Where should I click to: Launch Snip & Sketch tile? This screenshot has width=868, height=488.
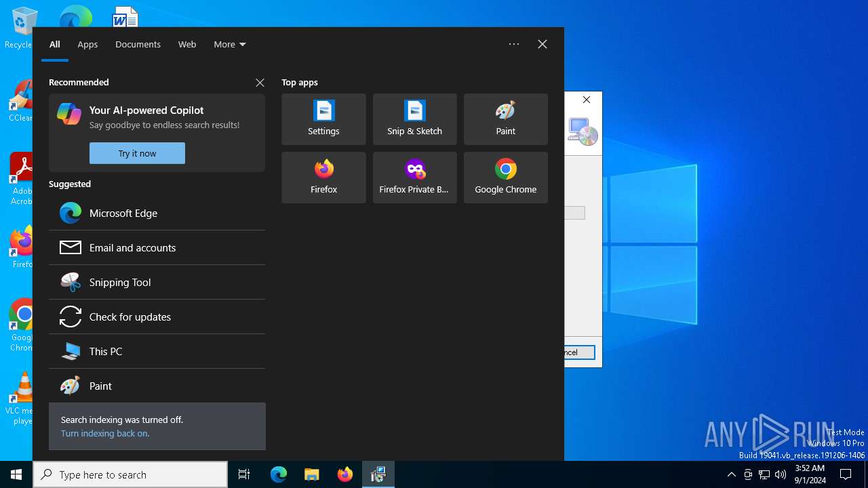point(414,119)
